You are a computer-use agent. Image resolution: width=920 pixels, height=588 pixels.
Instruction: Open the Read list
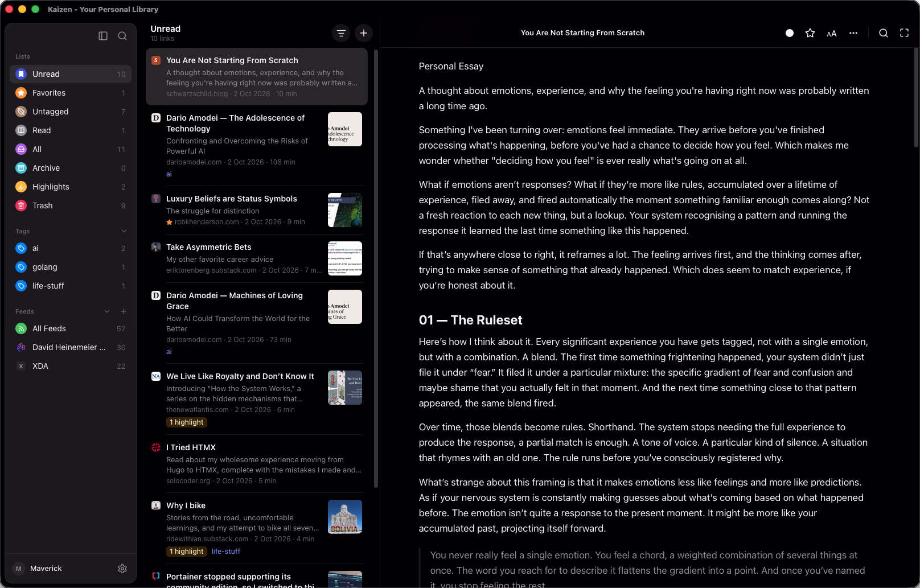click(x=71, y=130)
